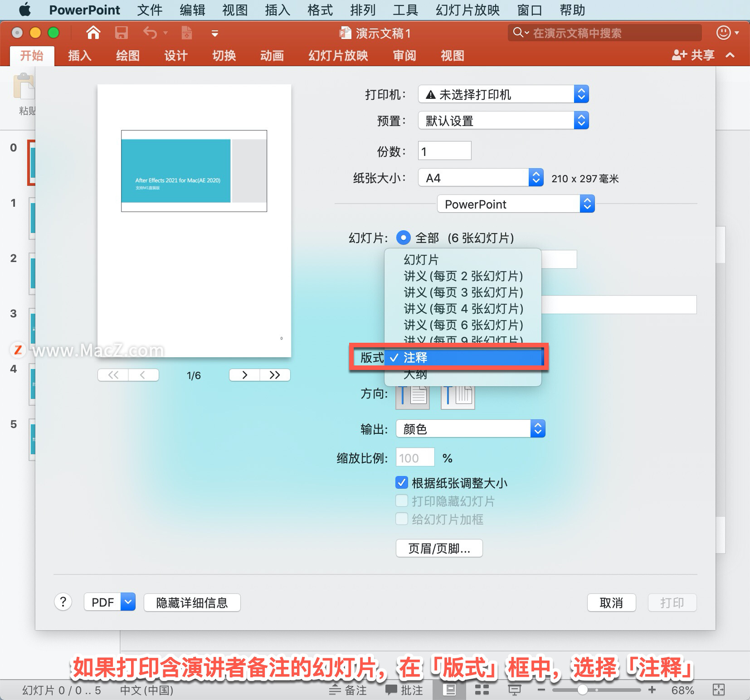Click Header/Footer button
Screen dimensions: 750x700
(x=439, y=548)
